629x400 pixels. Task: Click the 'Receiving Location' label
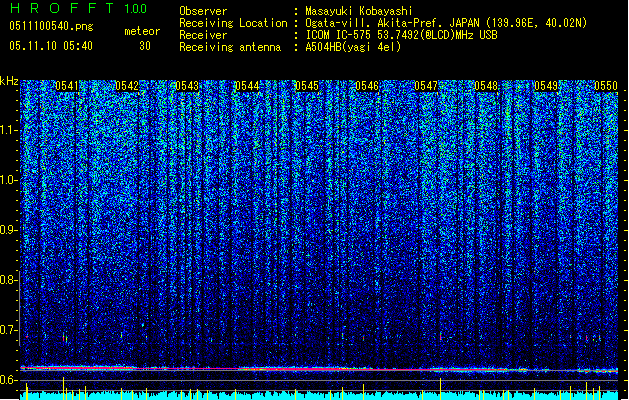coord(233,23)
